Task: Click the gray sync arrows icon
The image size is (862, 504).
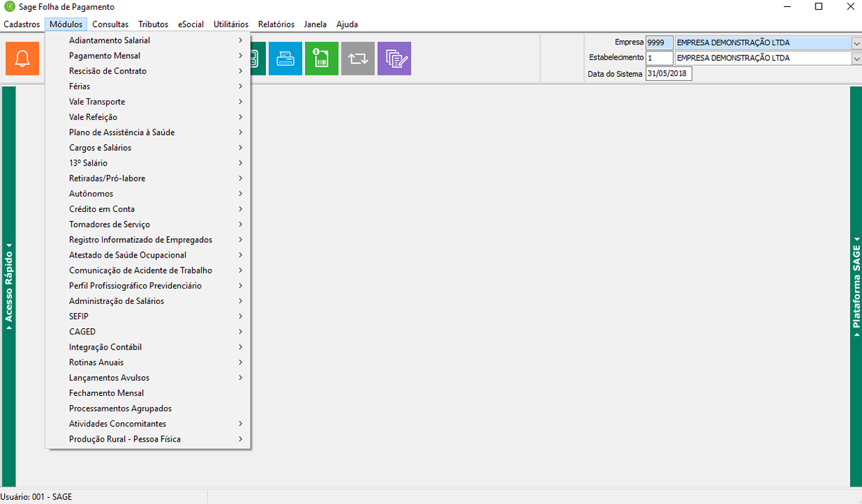Action: pos(358,59)
